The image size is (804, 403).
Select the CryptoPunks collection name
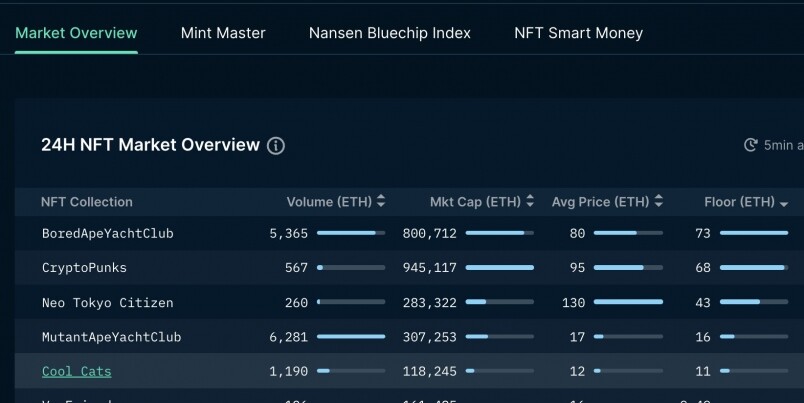[x=84, y=268]
